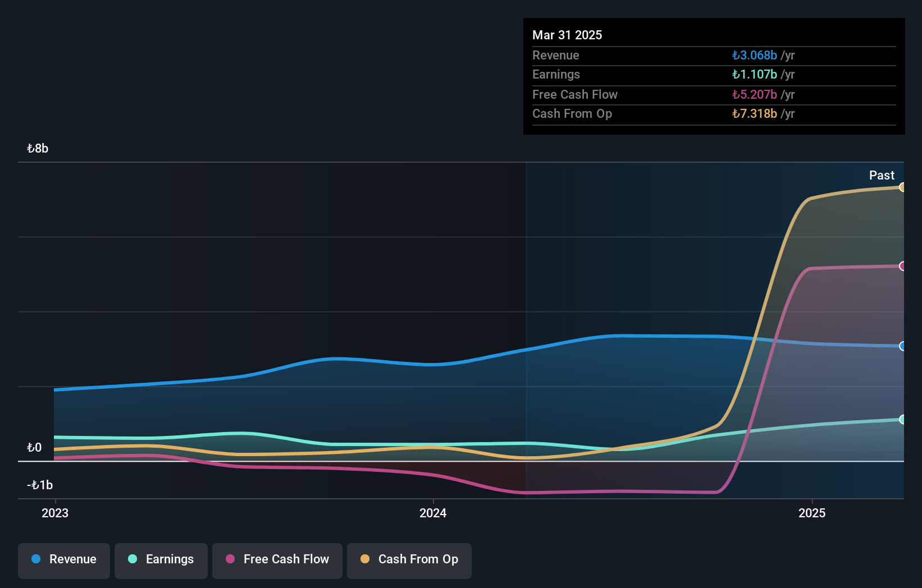Click the 2024 x-axis label
922x588 pixels.
433,513
